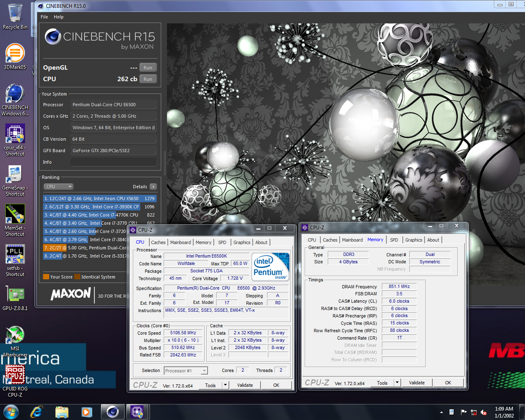The image size is (525, 420).
Task: Open the CPUID ROG CPU-Z desktop icon
Action: [x=15, y=381]
